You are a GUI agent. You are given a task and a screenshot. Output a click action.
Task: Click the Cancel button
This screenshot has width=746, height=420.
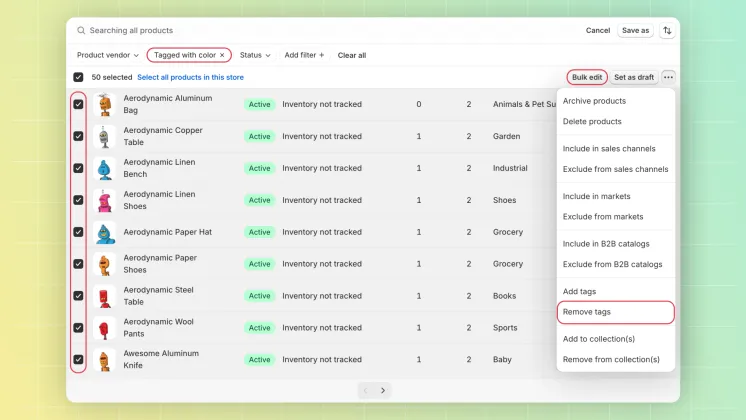point(598,30)
